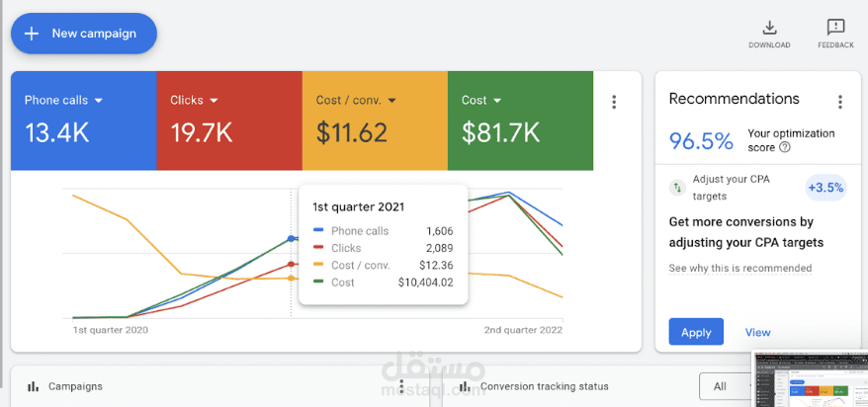The image size is (868, 407).
Task: Click the 1st quarter 2021 tooltip title
Action: pos(358,207)
